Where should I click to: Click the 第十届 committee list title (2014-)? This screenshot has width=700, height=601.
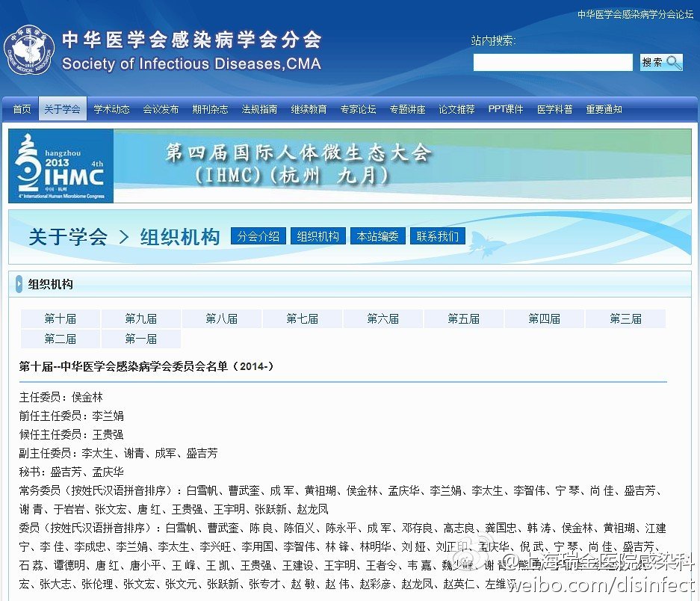146,367
